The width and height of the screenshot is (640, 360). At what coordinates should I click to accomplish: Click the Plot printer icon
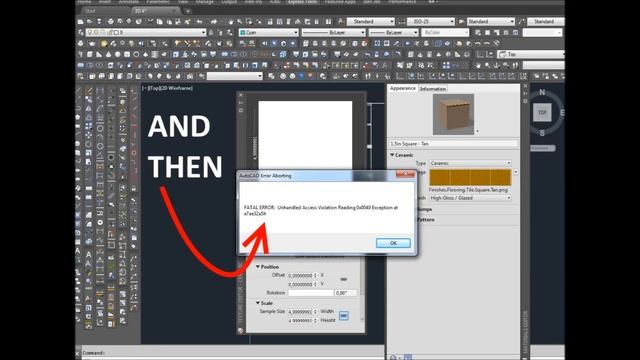coord(111,22)
